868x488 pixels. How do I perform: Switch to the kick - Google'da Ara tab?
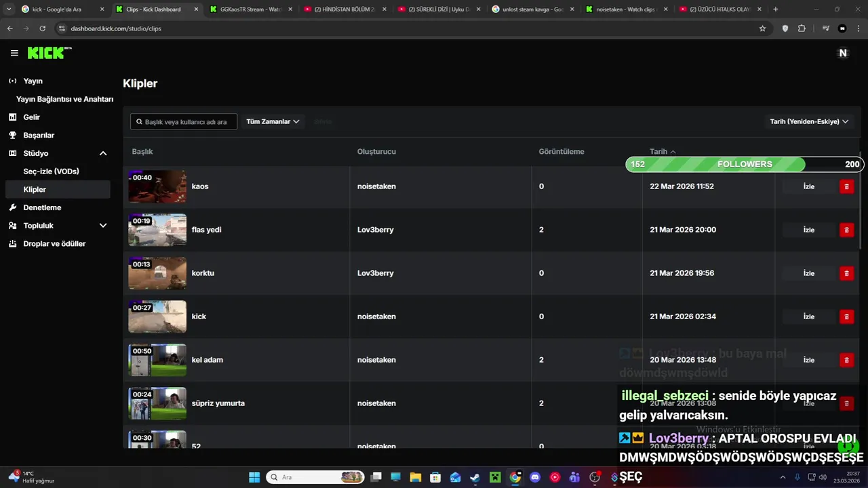[x=63, y=9]
